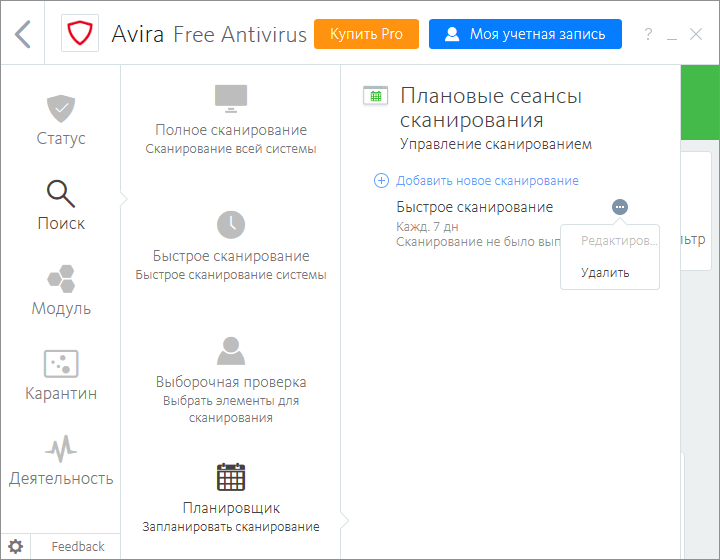Open the Scheduler calendar option
Screen dimensions: 720x560
pos(231,495)
